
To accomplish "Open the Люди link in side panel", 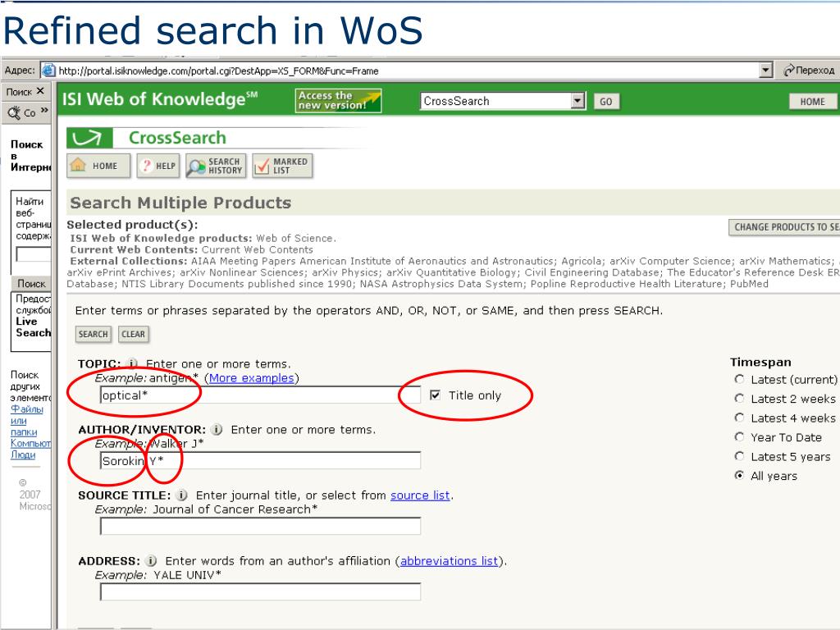I will pyautogui.click(x=23, y=454).
